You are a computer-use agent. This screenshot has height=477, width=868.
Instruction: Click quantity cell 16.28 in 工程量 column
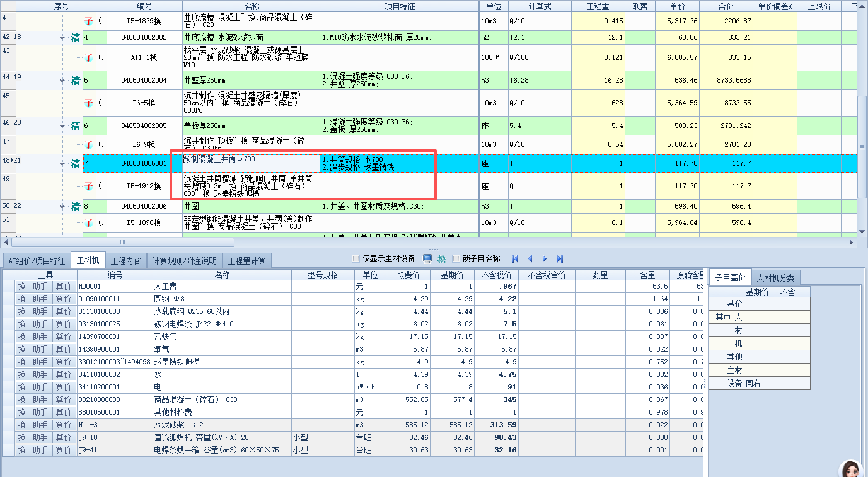pyautogui.click(x=598, y=80)
